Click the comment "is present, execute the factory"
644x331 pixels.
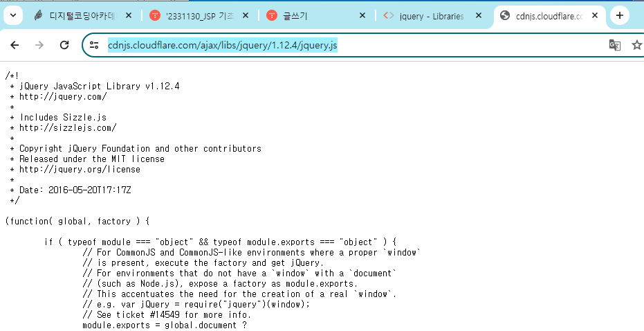coord(203,262)
